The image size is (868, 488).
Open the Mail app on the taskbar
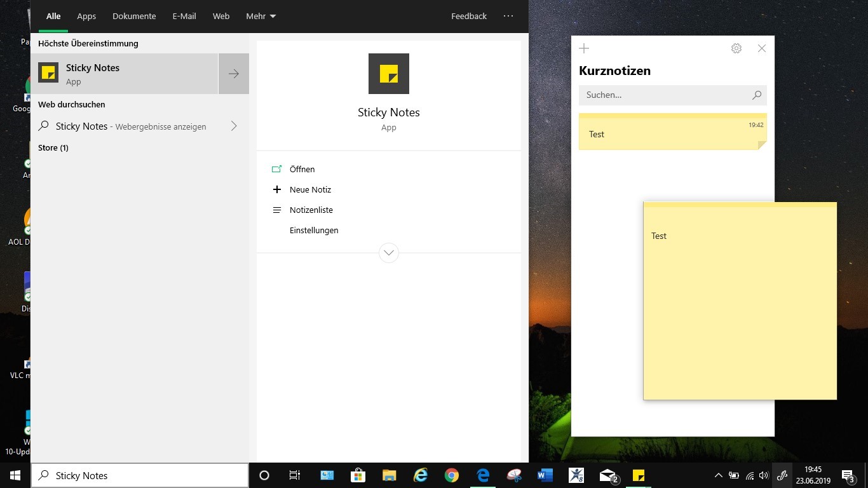(x=608, y=475)
